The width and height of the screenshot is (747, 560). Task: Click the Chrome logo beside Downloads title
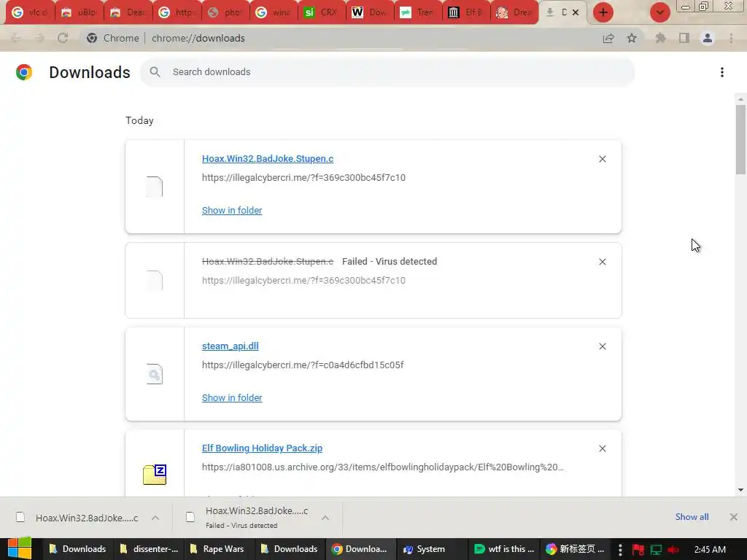pos(24,72)
